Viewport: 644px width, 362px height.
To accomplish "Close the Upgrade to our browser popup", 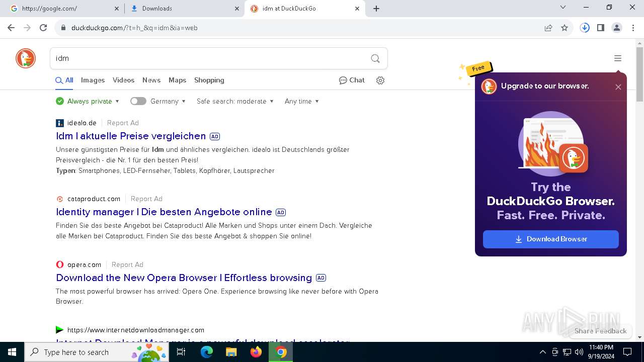I will [618, 87].
